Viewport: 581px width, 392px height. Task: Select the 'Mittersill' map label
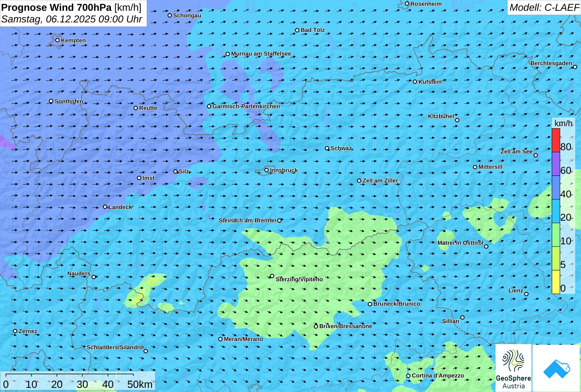click(491, 167)
